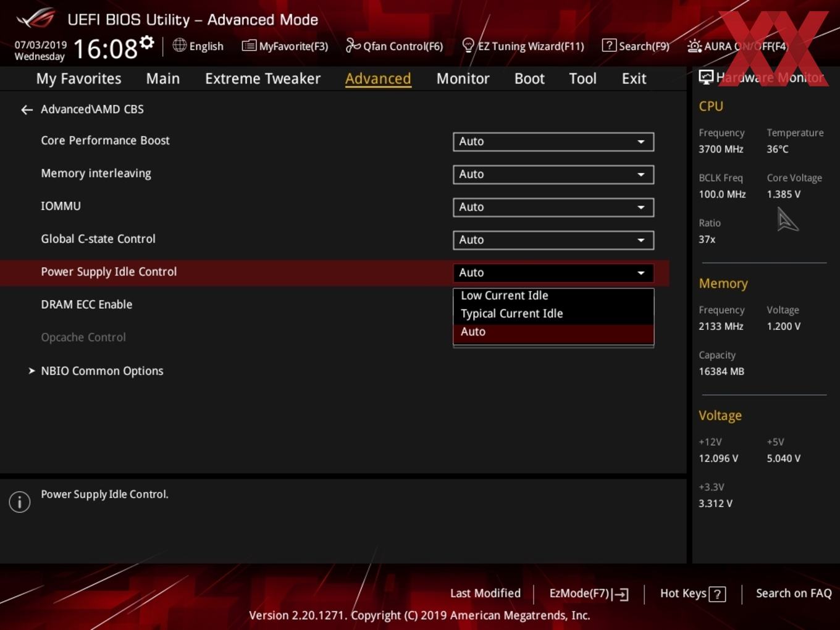Viewport: 840px width, 630px height.
Task: Select Global C-state Control label
Action: 98,239
